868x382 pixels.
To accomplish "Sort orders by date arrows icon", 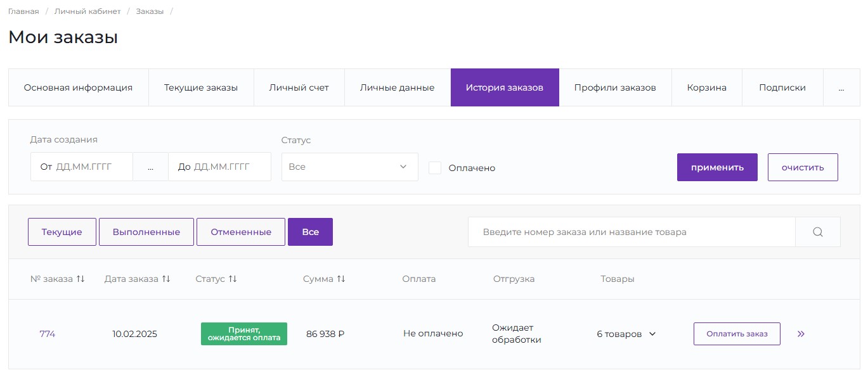I will coord(166,279).
